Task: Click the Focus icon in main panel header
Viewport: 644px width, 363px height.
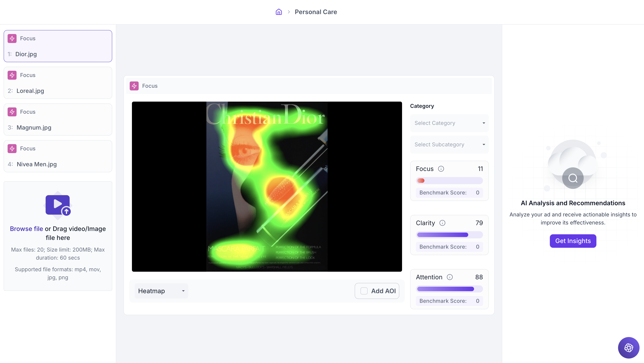Action: (x=134, y=86)
